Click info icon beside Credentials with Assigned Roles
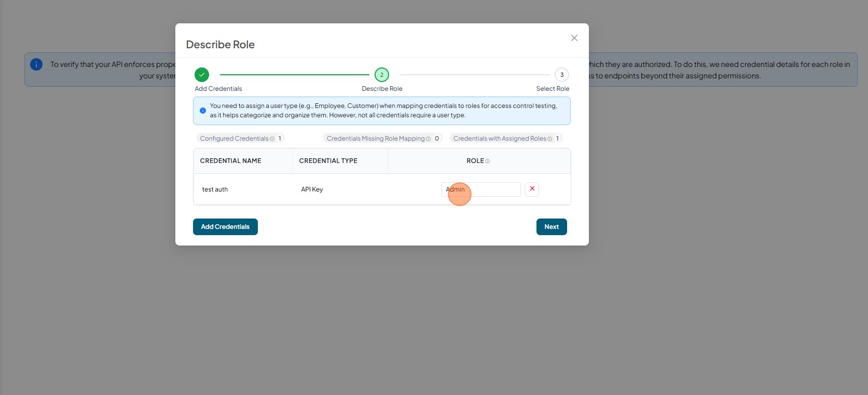868x395 pixels. click(549, 139)
